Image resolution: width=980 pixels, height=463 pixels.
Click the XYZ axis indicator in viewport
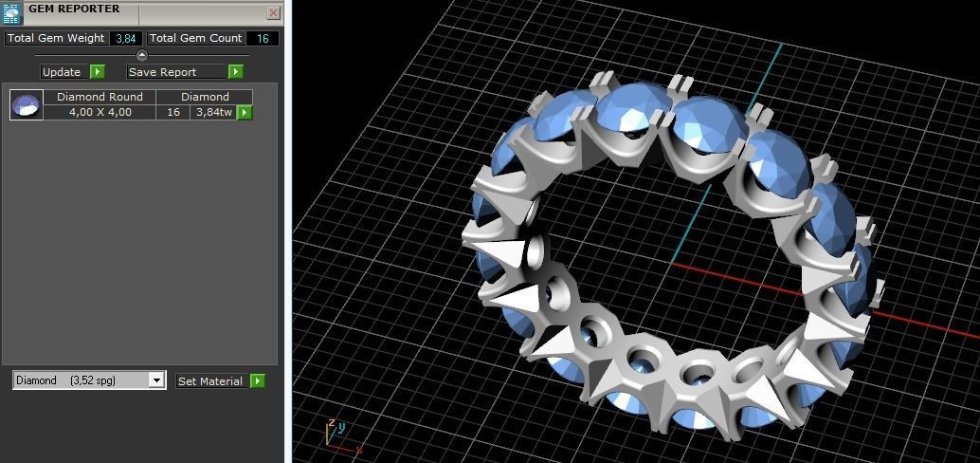click(342, 437)
